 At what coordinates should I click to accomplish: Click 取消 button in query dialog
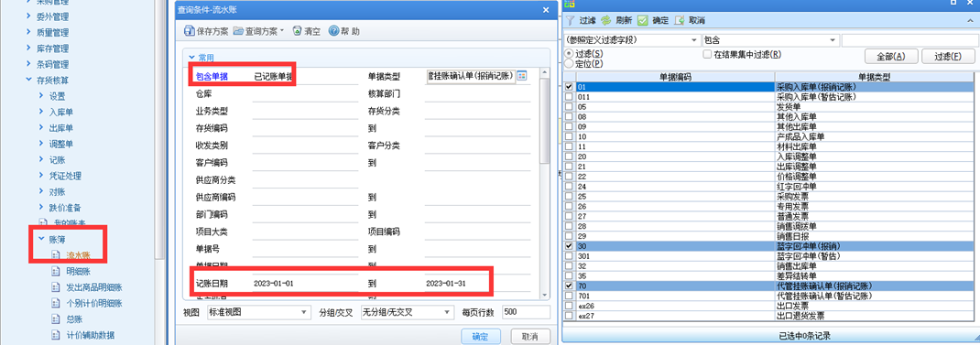530,336
